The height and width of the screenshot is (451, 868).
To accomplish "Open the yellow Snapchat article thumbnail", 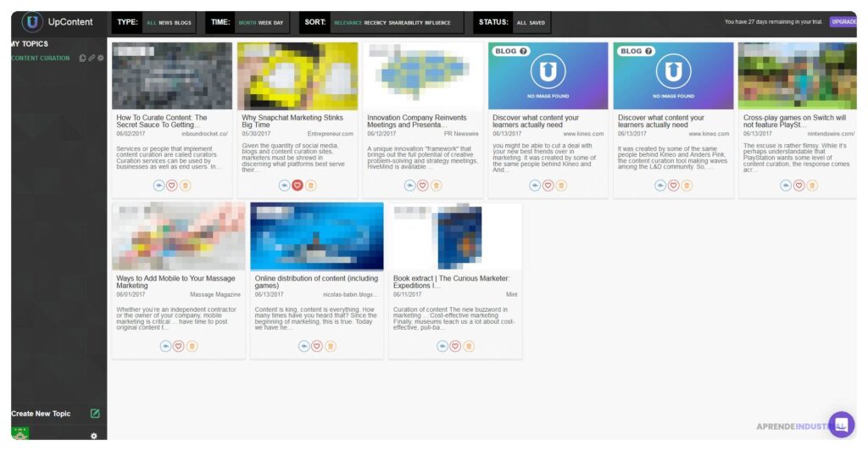I will tap(298, 75).
